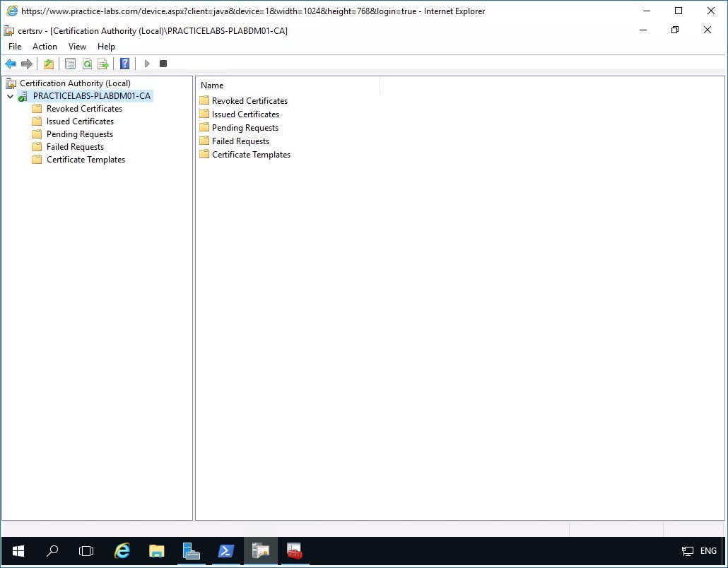Open Issued Certificates folder in the right pane

(246, 114)
